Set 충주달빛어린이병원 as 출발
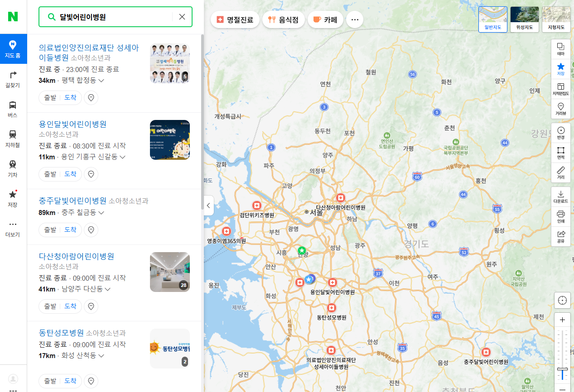 (x=50, y=229)
